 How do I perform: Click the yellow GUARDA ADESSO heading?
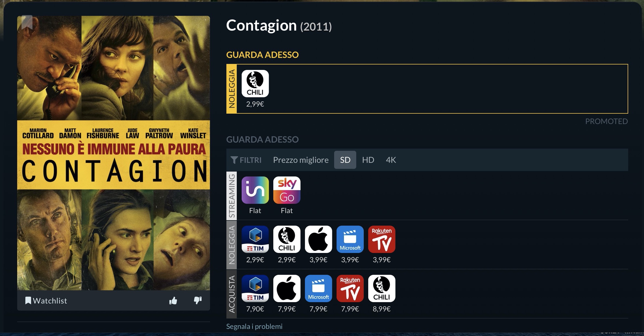(x=262, y=55)
